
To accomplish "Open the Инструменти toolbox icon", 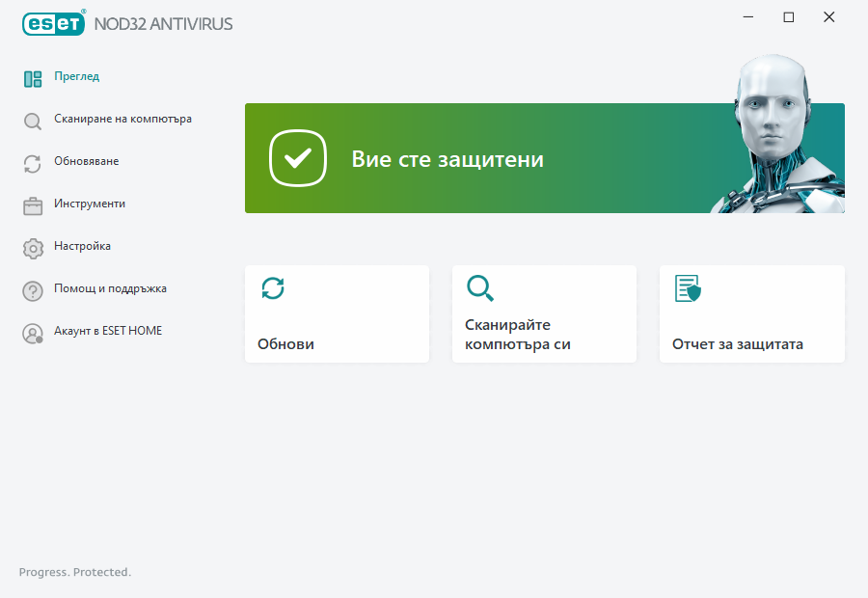I will (32, 204).
